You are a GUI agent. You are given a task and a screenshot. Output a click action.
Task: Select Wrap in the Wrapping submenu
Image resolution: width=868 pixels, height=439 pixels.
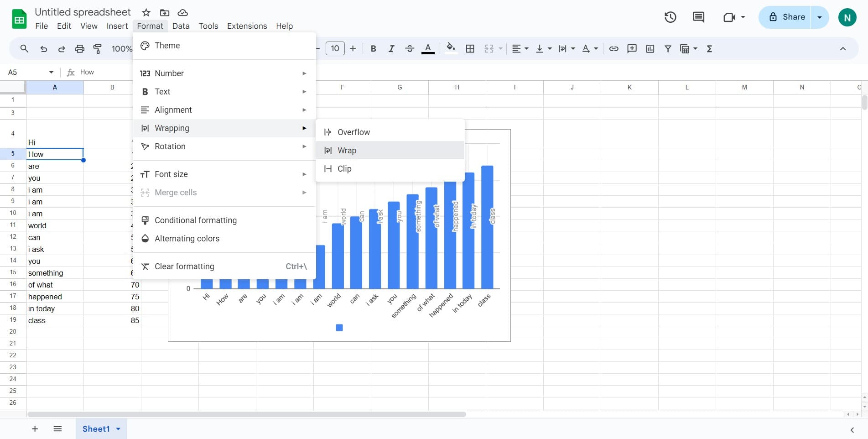347,151
